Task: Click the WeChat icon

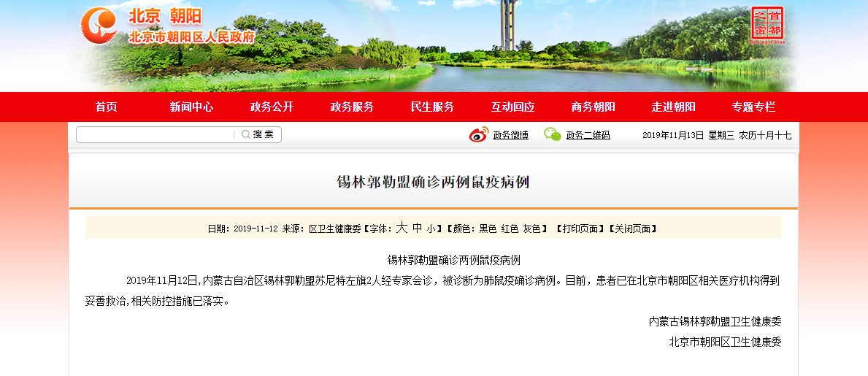Action: coord(552,134)
